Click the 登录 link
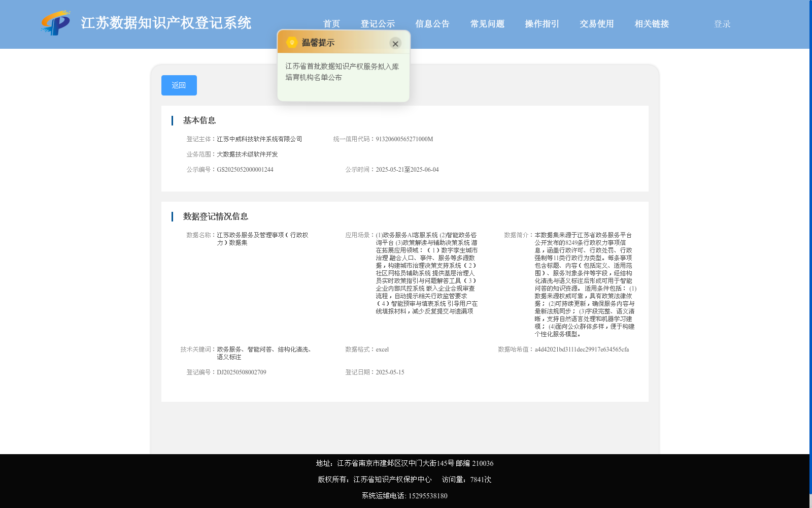 (x=722, y=24)
